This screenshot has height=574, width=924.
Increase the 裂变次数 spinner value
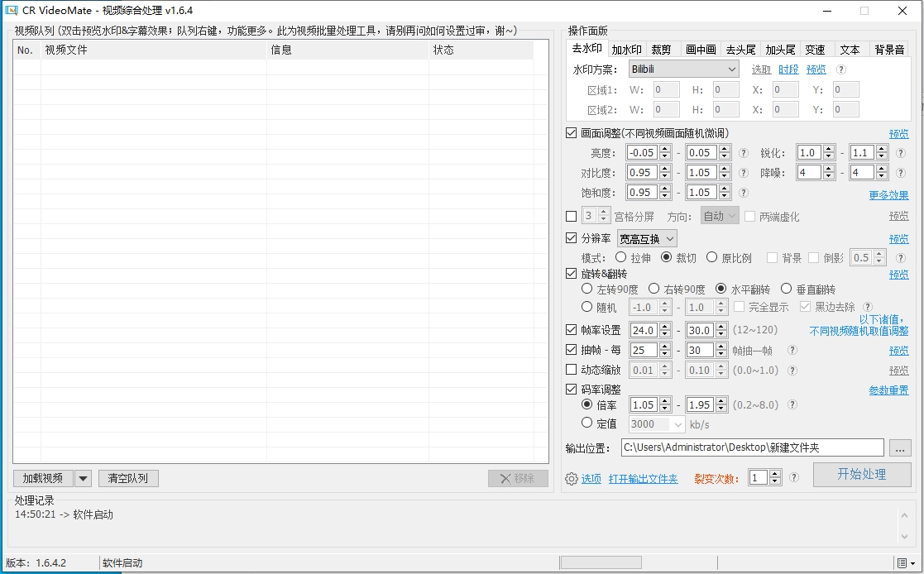[x=775, y=474]
